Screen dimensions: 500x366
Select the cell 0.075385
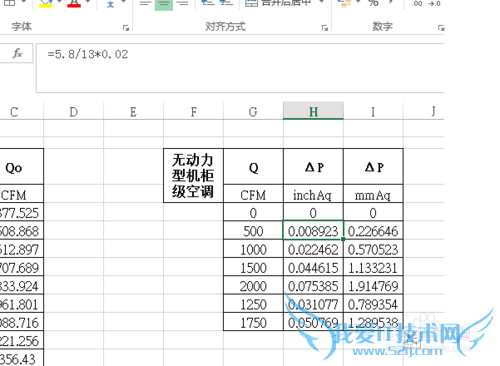[313, 285]
